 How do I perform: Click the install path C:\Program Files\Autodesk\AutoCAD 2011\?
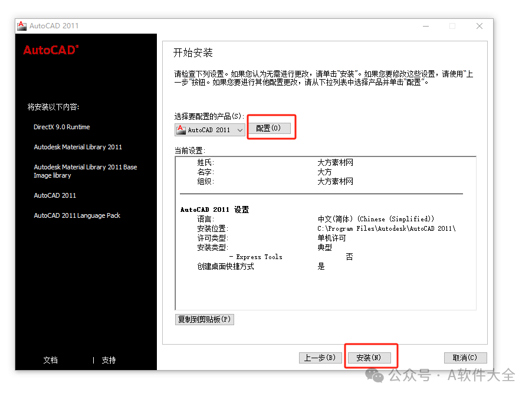coord(386,228)
